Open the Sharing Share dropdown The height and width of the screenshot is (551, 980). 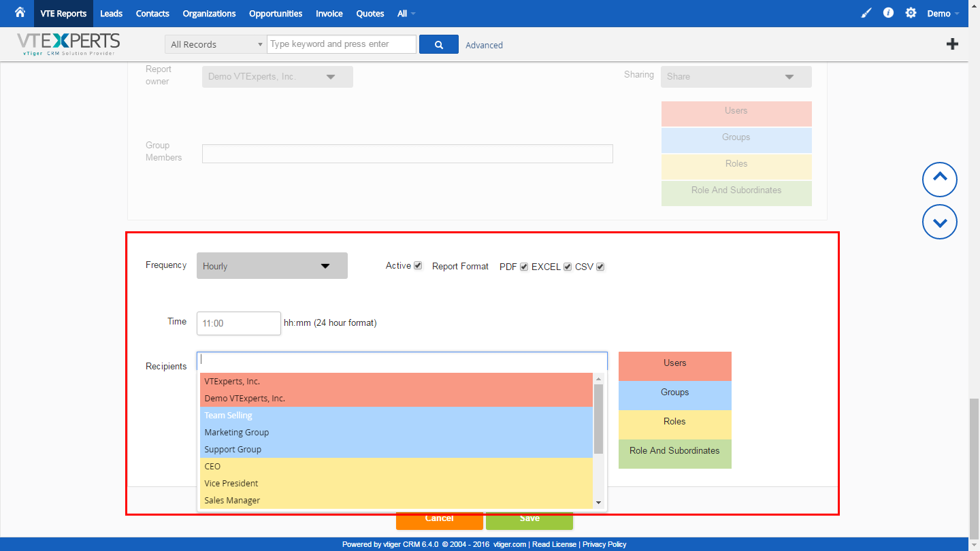(736, 77)
